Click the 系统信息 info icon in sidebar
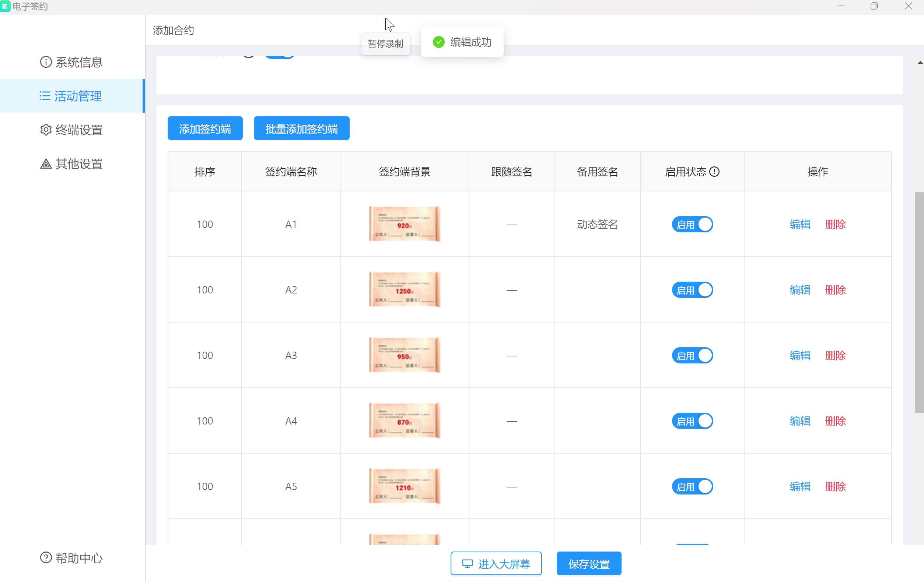This screenshot has height=581, width=924. point(46,62)
